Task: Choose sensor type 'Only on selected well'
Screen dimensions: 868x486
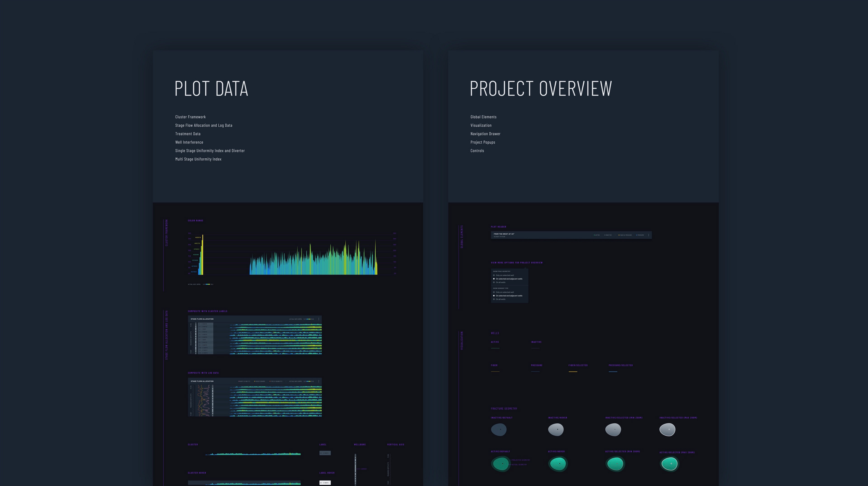Action: coord(494,292)
